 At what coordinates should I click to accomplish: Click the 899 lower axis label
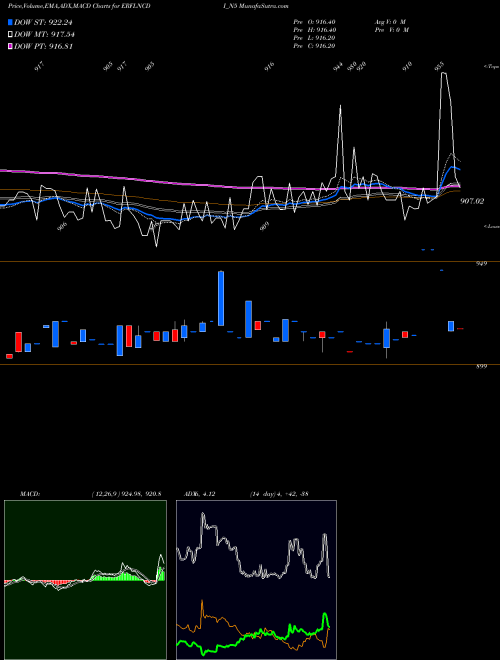481,367
